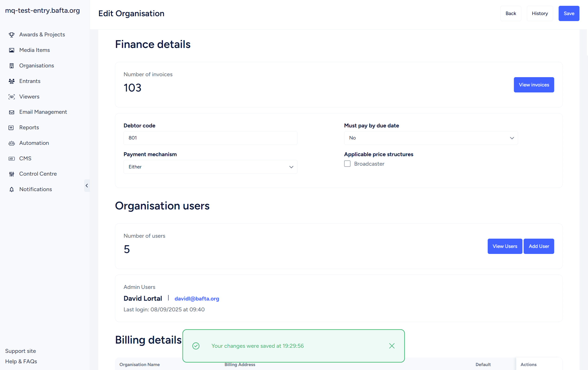Click the Media Items image icon

[x=12, y=50]
